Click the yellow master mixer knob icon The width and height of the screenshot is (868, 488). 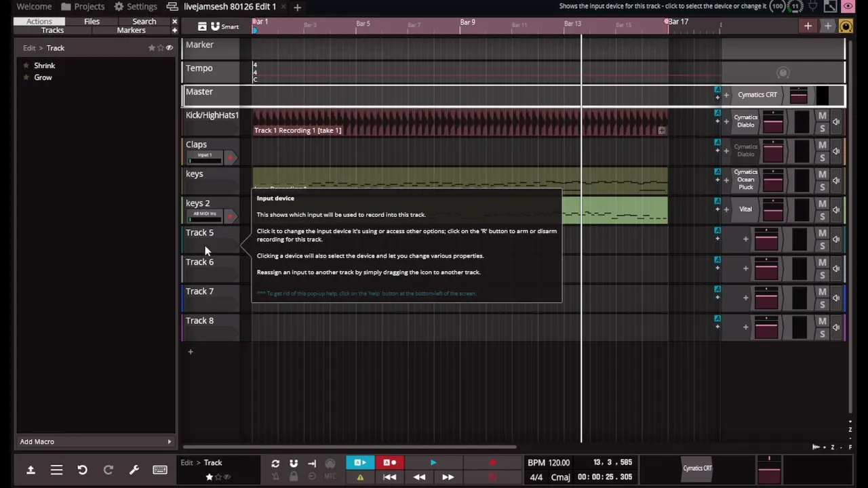tap(846, 26)
